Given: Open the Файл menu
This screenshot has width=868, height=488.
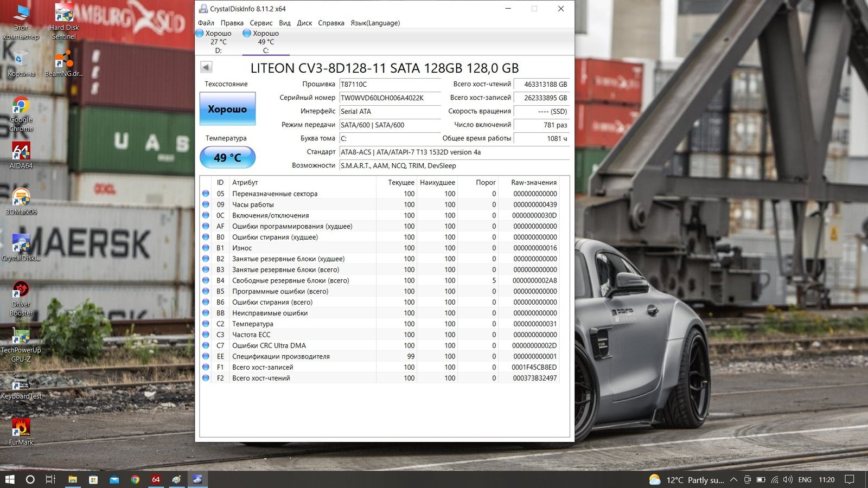Looking at the screenshot, I should point(206,23).
